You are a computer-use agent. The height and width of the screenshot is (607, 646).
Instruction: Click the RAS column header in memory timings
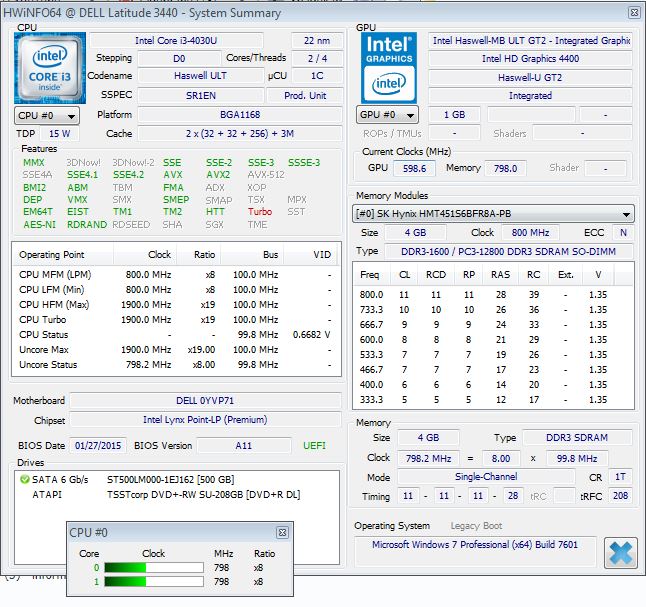click(x=501, y=275)
